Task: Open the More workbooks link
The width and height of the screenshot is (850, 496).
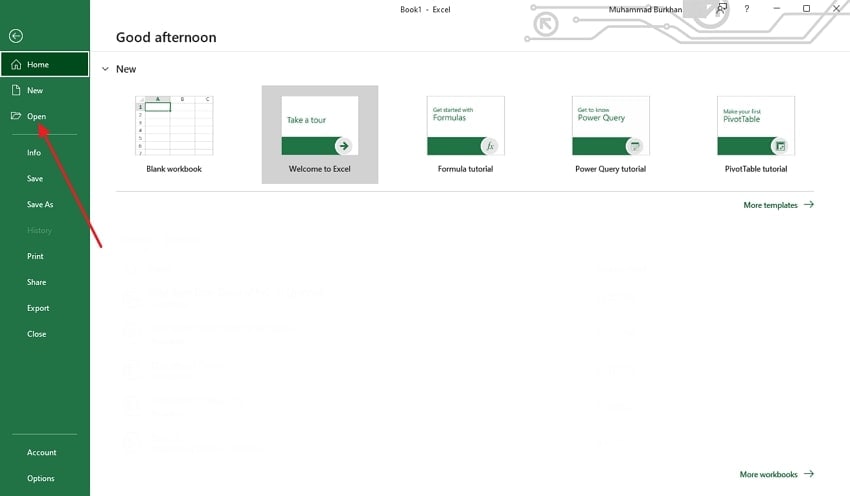Action: coord(769,474)
